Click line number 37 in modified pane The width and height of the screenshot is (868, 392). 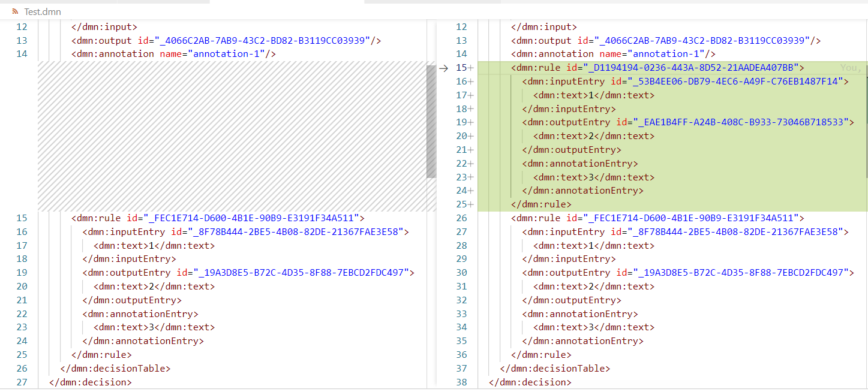(461, 368)
